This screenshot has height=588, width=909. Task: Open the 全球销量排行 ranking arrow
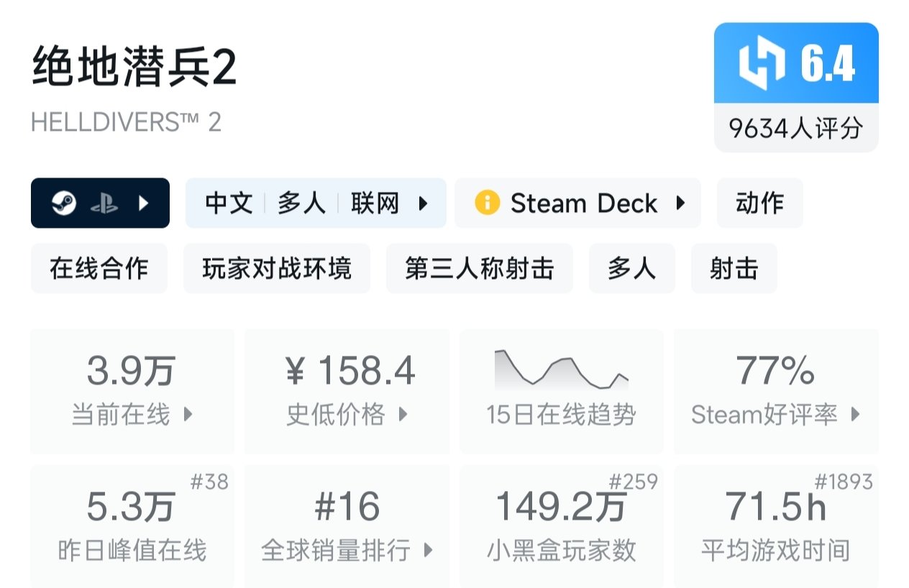(429, 551)
